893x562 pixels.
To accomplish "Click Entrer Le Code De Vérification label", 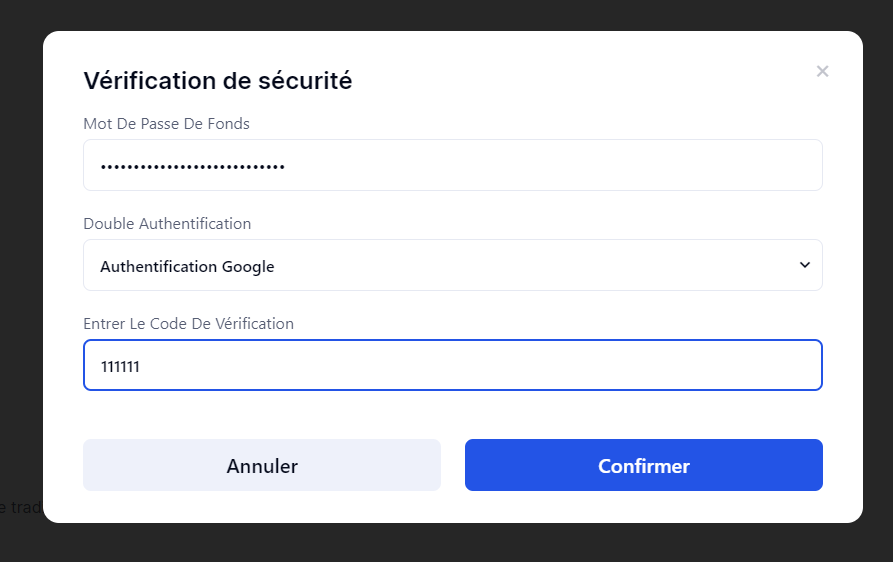I will (188, 324).
